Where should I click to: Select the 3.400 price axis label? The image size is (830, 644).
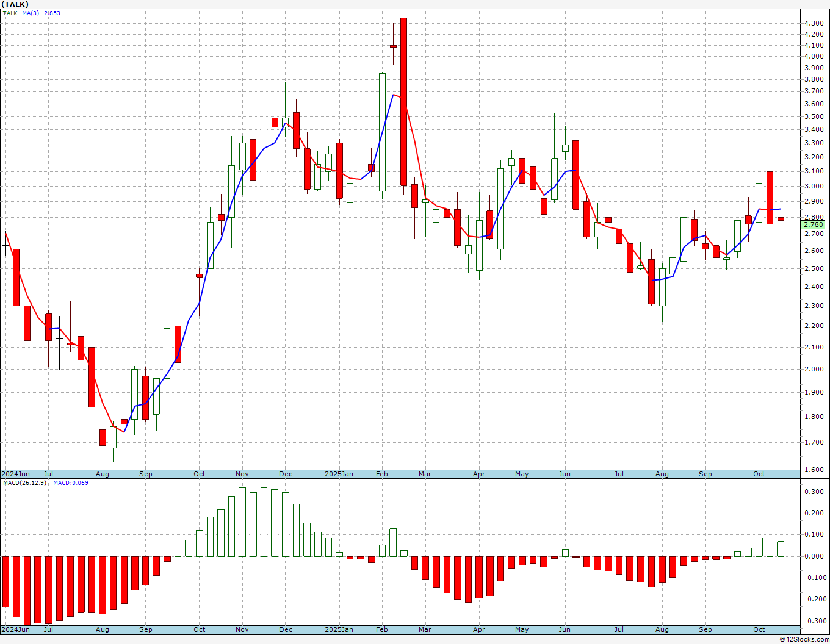coord(814,129)
